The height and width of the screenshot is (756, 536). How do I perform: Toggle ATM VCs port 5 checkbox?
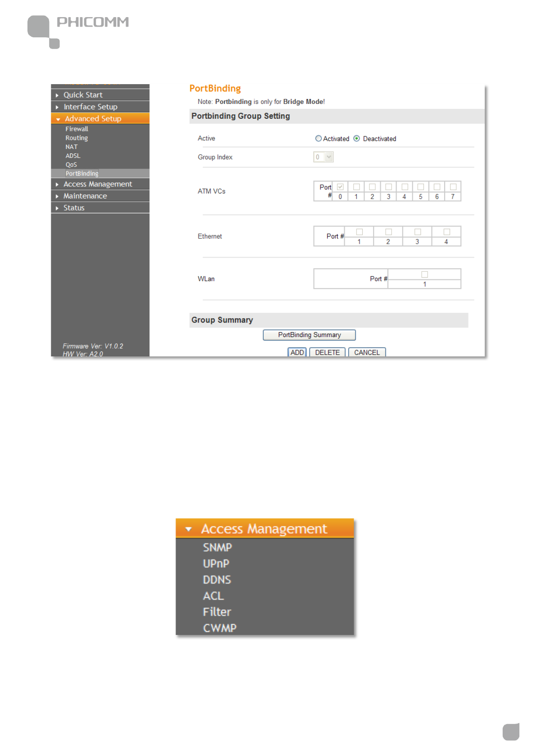coord(420,187)
